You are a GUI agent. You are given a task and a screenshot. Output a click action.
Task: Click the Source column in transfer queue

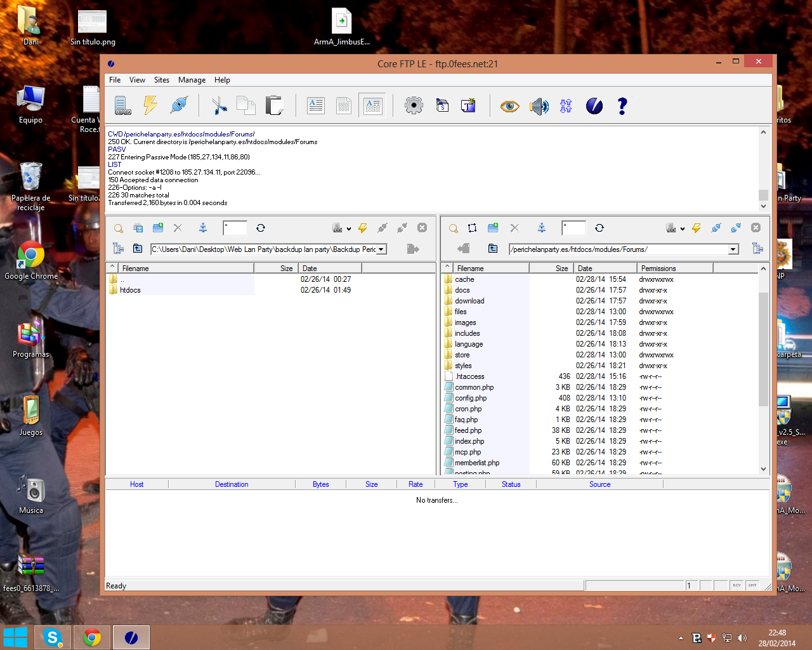599,484
